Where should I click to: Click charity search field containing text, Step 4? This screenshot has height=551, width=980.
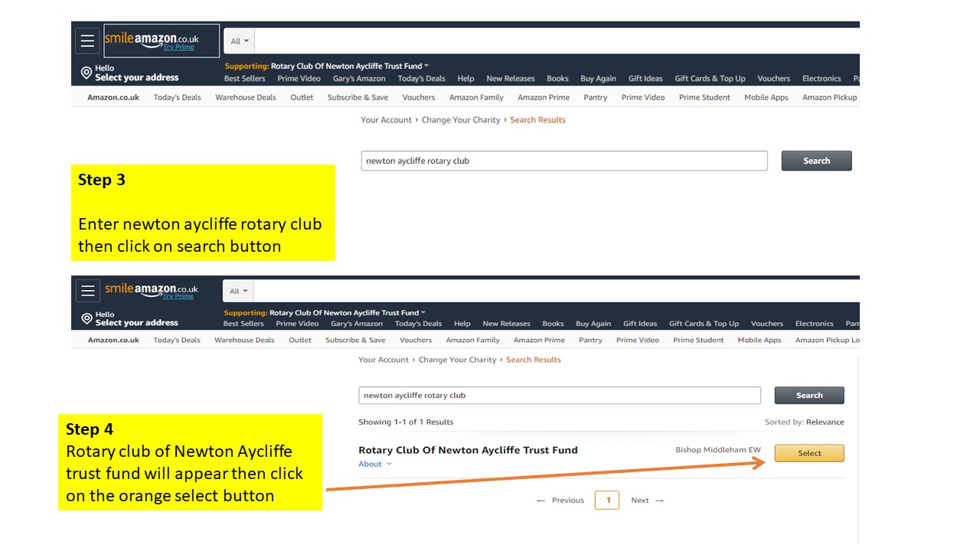pyautogui.click(x=560, y=395)
